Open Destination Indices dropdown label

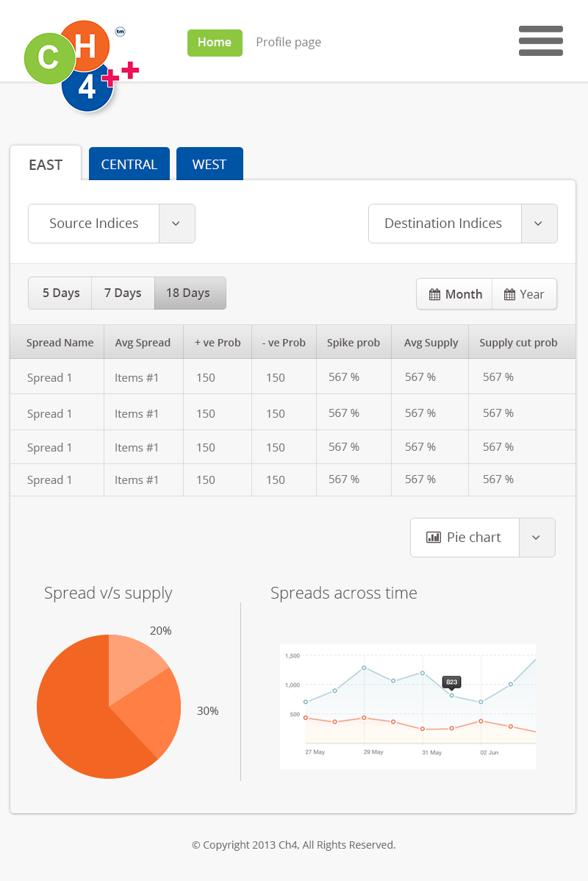[x=444, y=223]
